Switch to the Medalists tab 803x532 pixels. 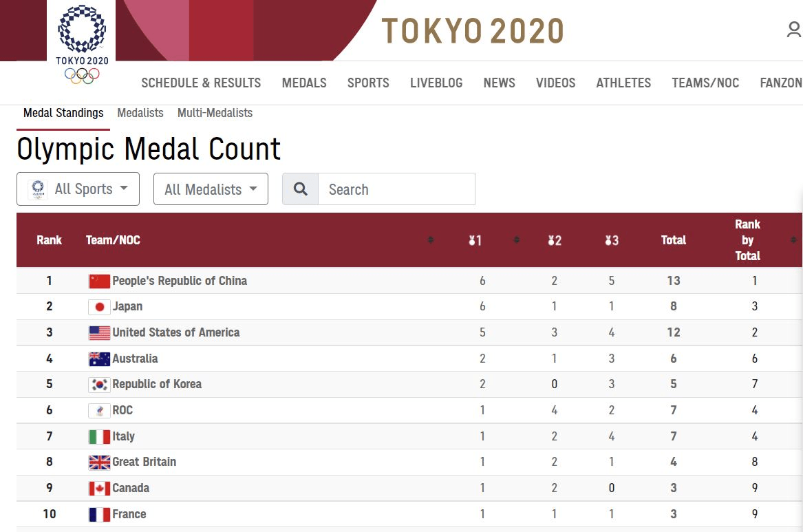[x=140, y=113]
